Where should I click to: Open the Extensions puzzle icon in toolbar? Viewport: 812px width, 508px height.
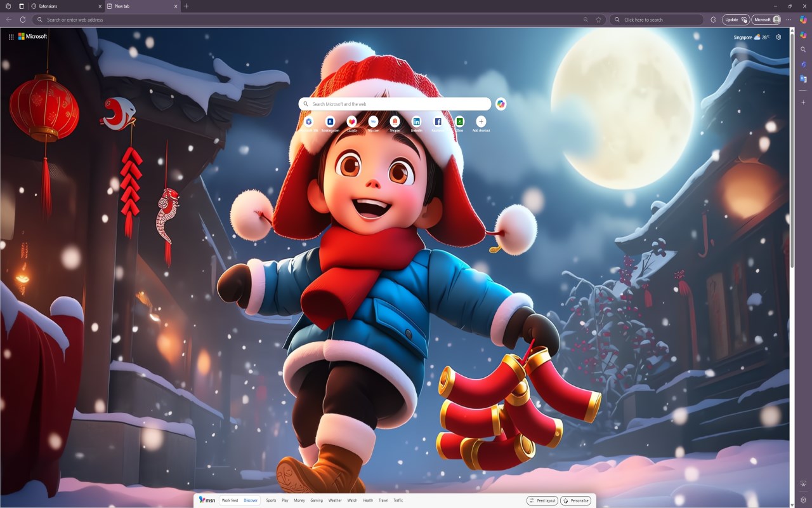(x=713, y=20)
